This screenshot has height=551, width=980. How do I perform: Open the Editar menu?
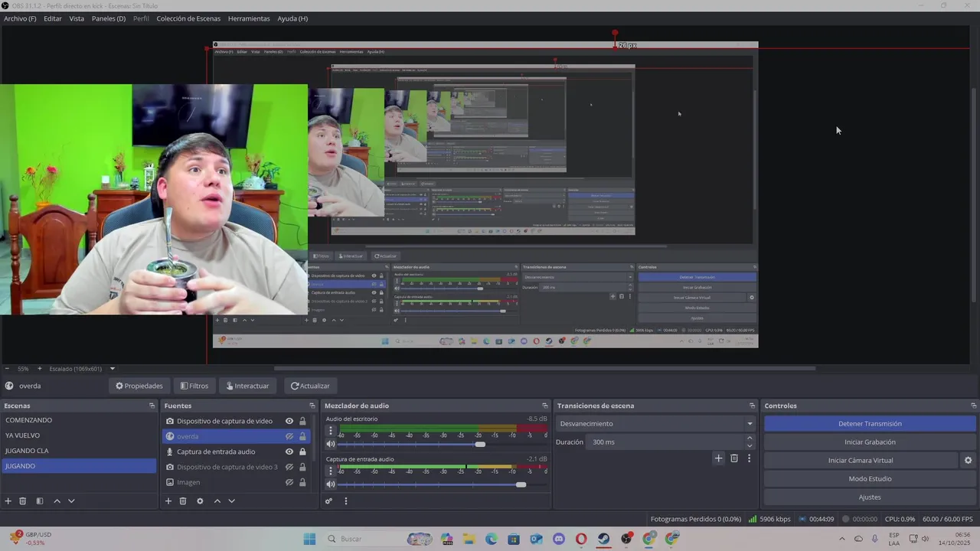coord(53,18)
